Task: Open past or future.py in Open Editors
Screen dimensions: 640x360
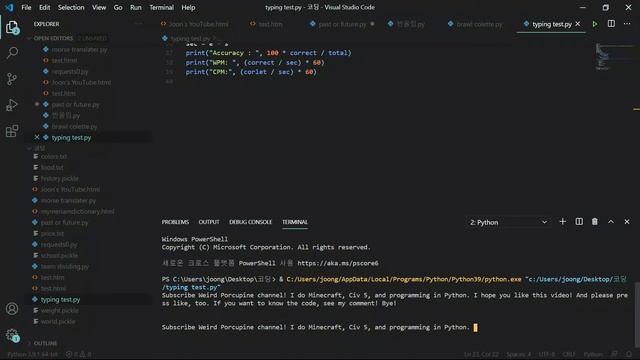Action: tap(76, 104)
